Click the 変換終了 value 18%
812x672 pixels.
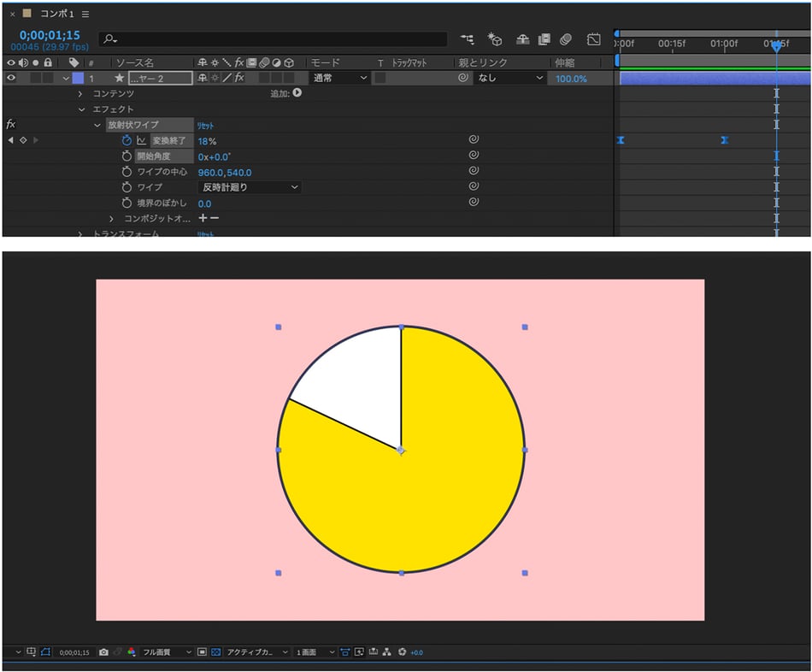(x=207, y=140)
